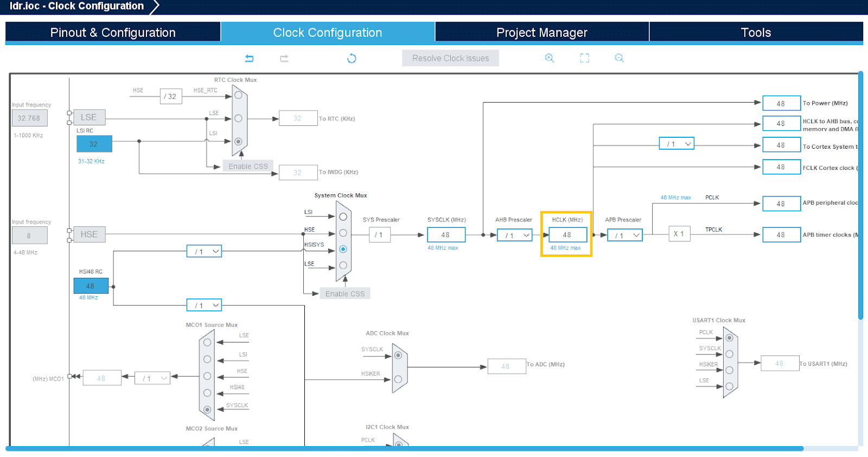The width and height of the screenshot is (868, 457).
Task: Click the zoom in magnifier icon
Action: click(549, 58)
